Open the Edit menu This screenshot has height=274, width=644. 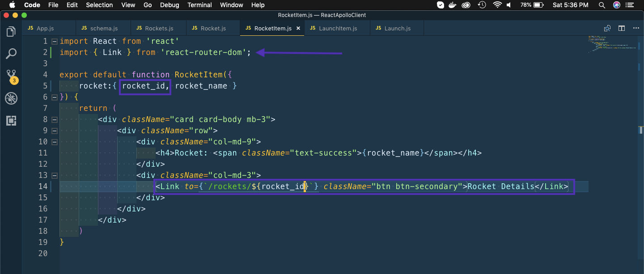click(72, 5)
